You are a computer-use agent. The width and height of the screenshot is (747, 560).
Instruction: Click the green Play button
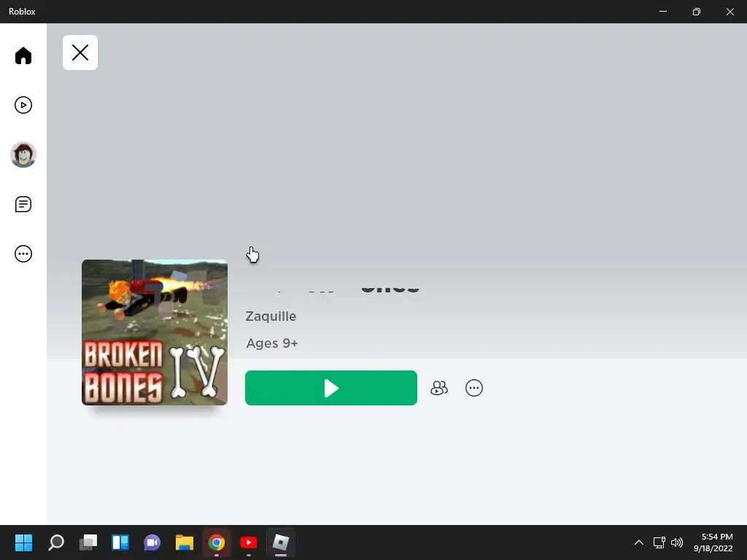pos(331,388)
